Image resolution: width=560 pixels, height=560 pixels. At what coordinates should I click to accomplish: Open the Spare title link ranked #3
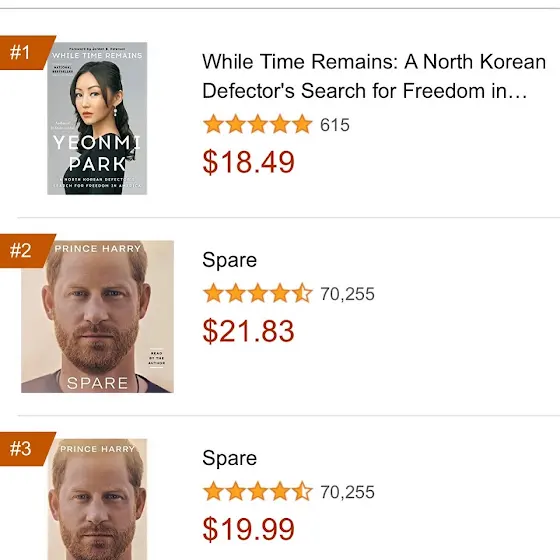tap(229, 458)
